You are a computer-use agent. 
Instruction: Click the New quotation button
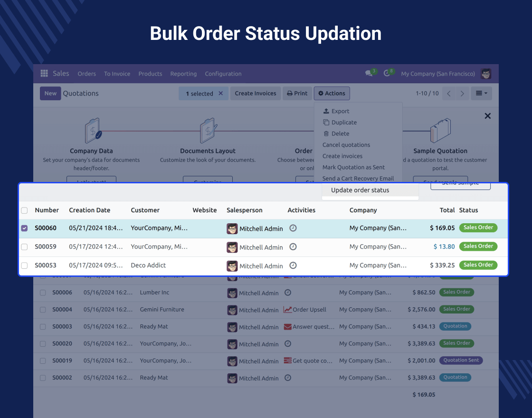tap(50, 93)
